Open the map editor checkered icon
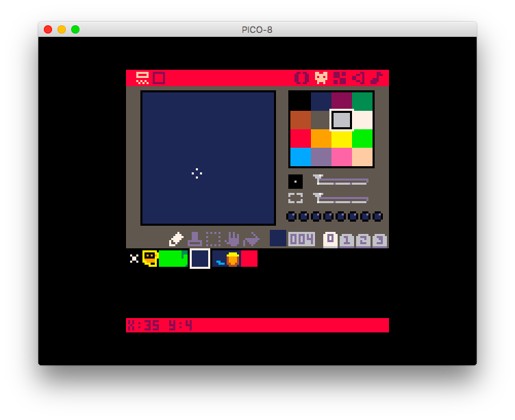The height and width of the screenshot is (420, 515). 340,78
